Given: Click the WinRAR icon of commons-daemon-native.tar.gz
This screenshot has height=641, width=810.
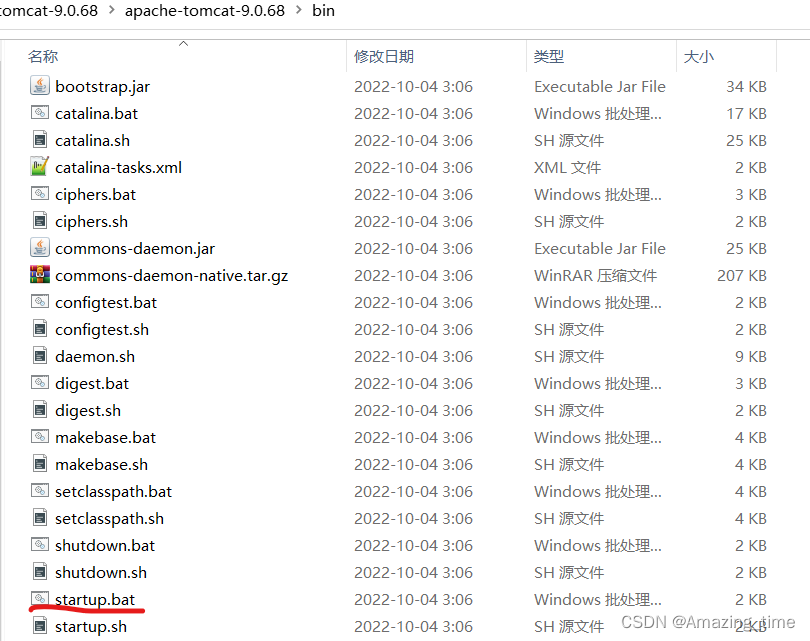Looking at the screenshot, I should pyautogui.click(x=40, y=274).
